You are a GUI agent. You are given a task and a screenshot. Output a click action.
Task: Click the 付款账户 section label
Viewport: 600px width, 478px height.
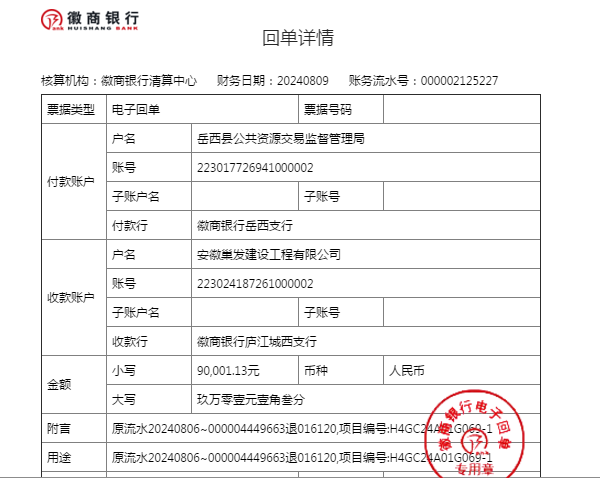(71, 182)
